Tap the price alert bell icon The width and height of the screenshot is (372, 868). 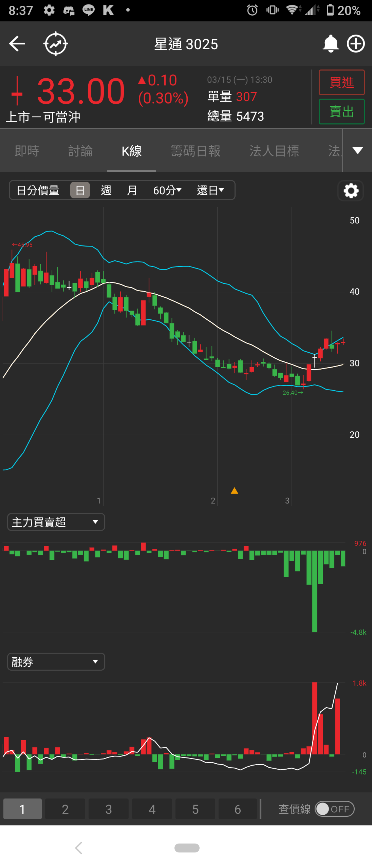(x=330, y=44)
